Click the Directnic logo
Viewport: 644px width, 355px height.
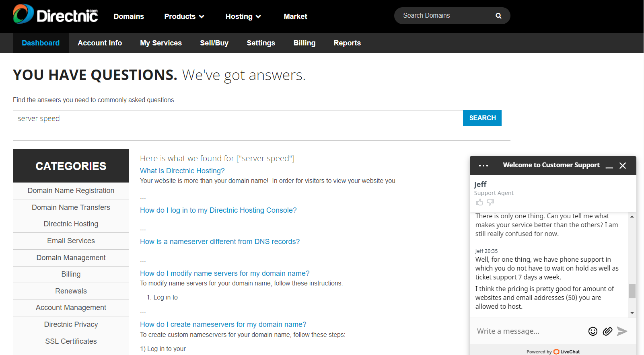(56, 14)
